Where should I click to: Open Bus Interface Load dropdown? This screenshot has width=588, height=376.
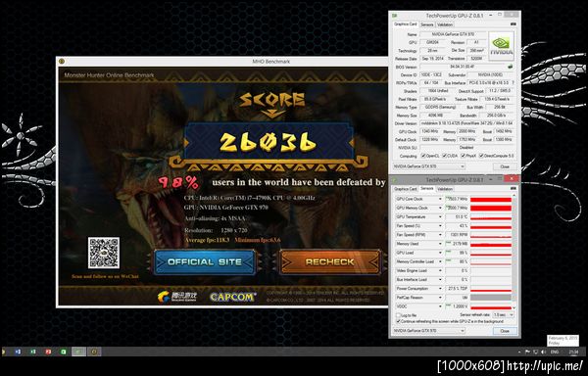click(440, 280)
